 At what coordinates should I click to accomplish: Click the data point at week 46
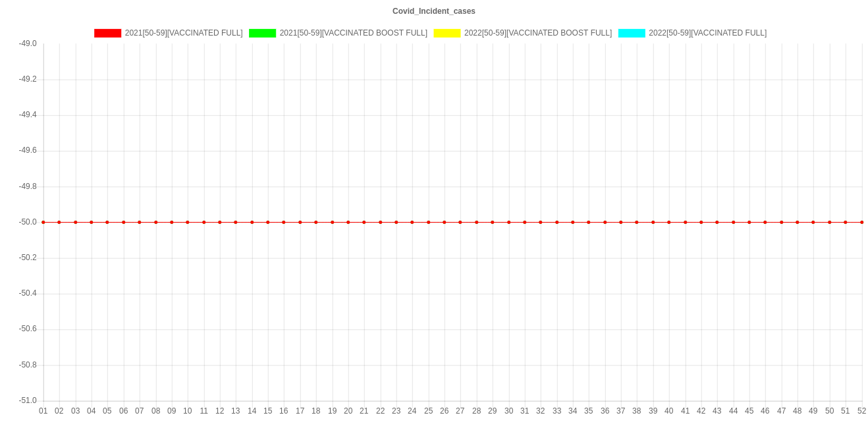pos(765,222)
